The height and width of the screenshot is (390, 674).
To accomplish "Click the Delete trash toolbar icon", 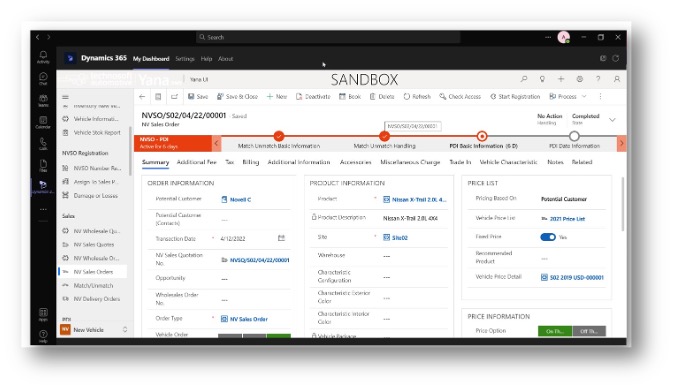I will tap(373, 97).
